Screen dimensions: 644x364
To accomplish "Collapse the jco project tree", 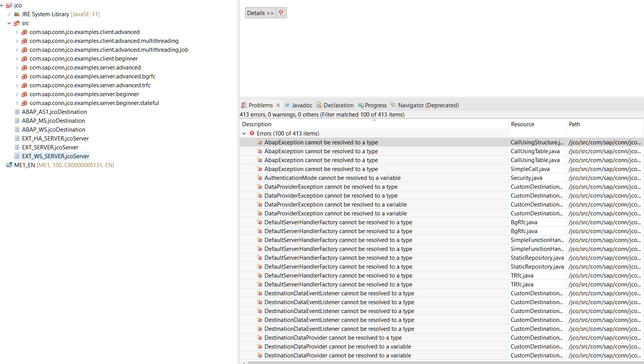I will tap(2, 5).
